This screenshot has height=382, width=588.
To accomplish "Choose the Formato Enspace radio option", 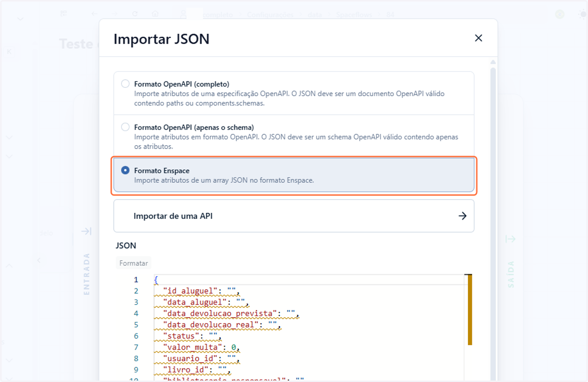I will coord(125,170).
